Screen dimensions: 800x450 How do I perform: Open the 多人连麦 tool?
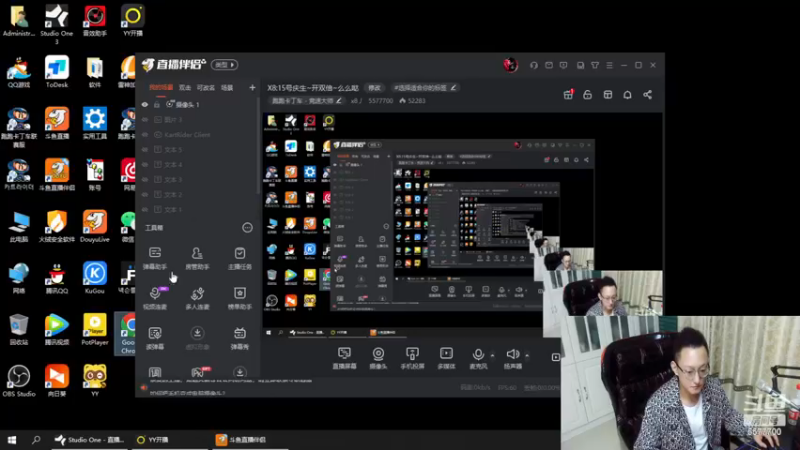(197, 298)
